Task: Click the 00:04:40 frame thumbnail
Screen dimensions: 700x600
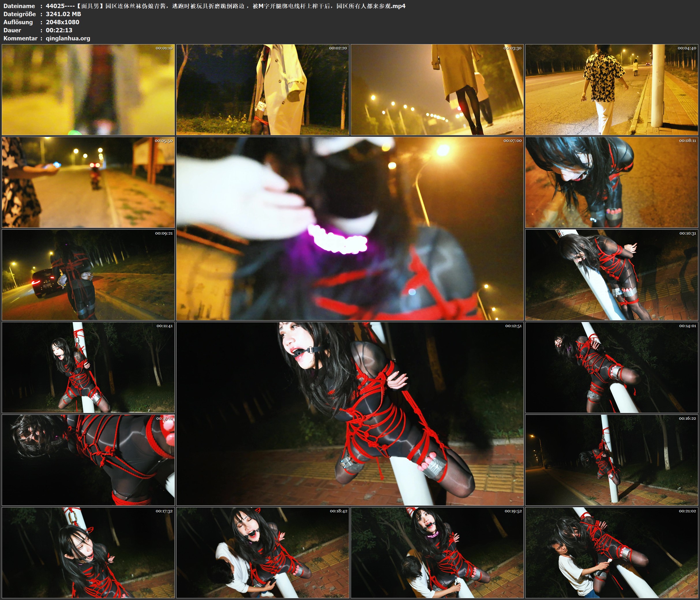Action: coord(611,90)
